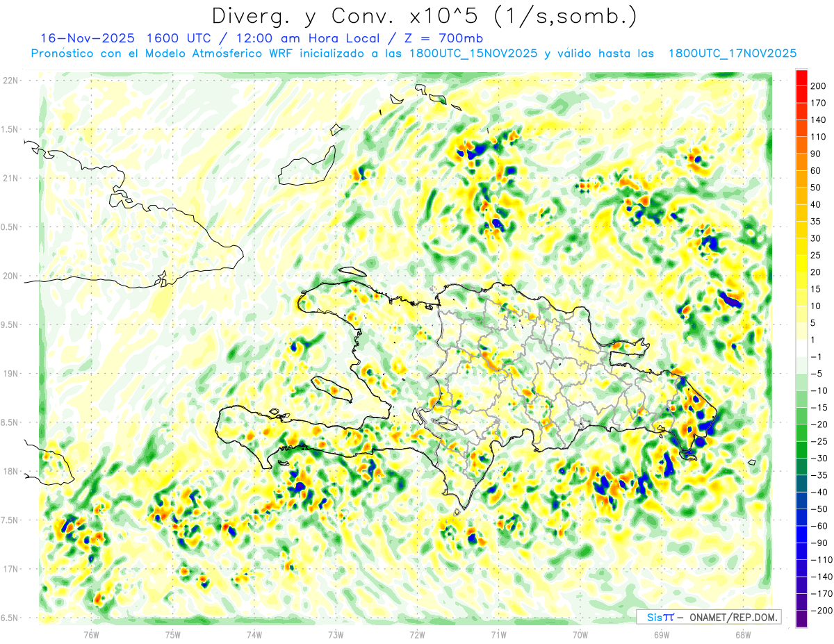Screen dimensions: 834x644
Task: Click the '75W' longitude label
Action: tap(173, 634)
